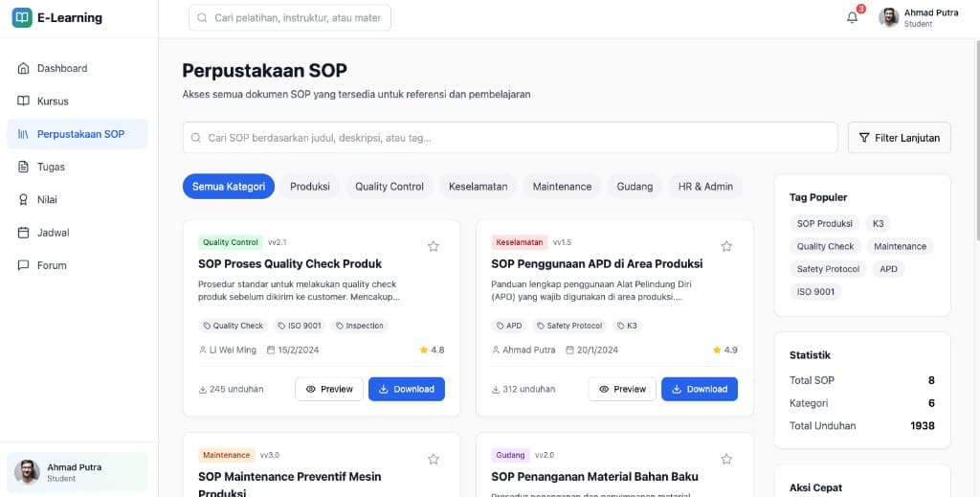The image size is (980, 497).
Task: Select ISO 9001 in Tag Populer
Action: (815, 292)
